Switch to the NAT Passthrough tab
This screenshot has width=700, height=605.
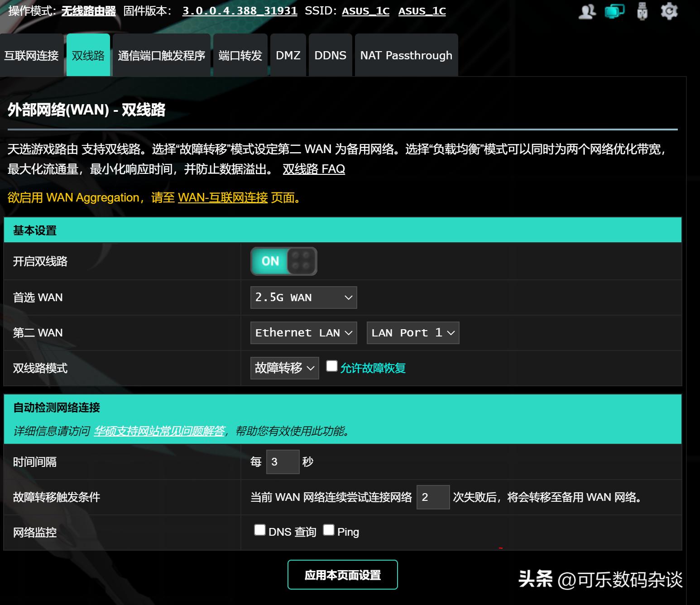(406, 55)
